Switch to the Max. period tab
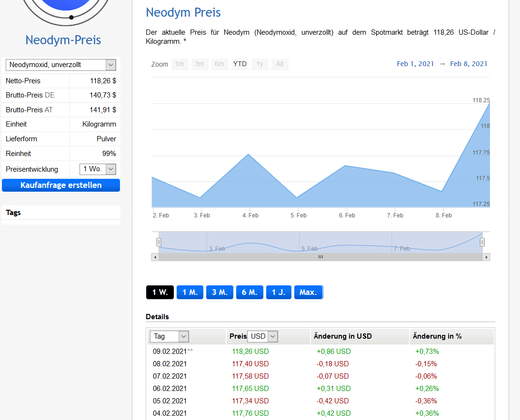The height and width of the screenshot is (420, 520). [x=308, y=292]
